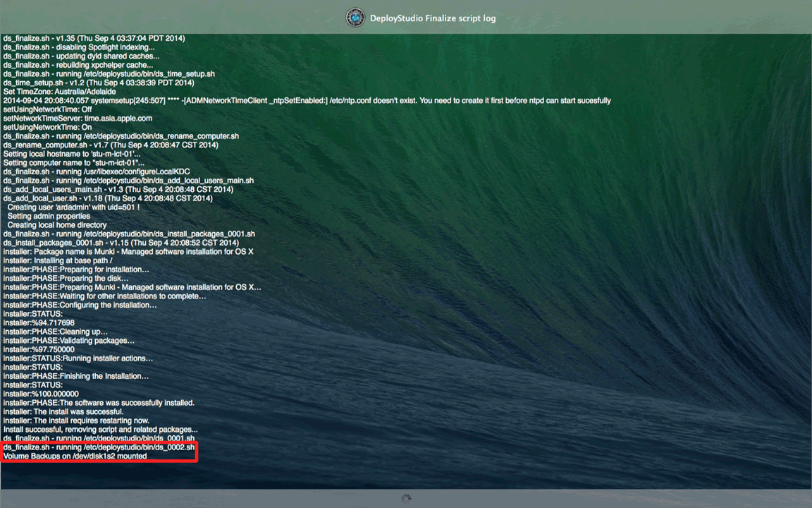This screenshot has height=508, width=812.
Task: Click the 'Creating user ardadmin' log line
Action: coord(73,207)
